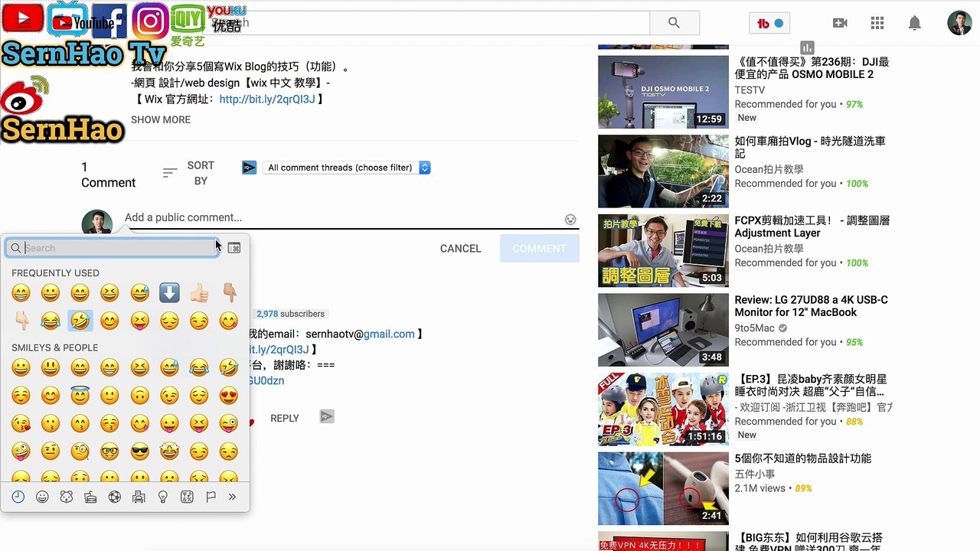Switch emoji picker to Frequently Used clock tab

[x=18, y=497]
